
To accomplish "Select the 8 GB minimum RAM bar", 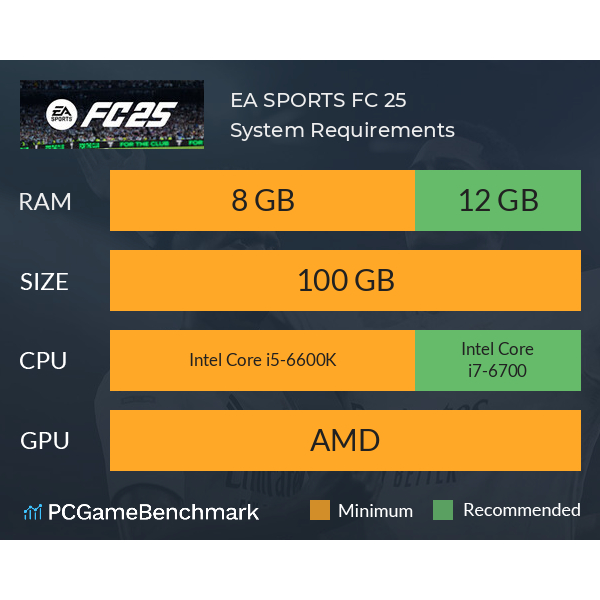I will click(262, 200).
